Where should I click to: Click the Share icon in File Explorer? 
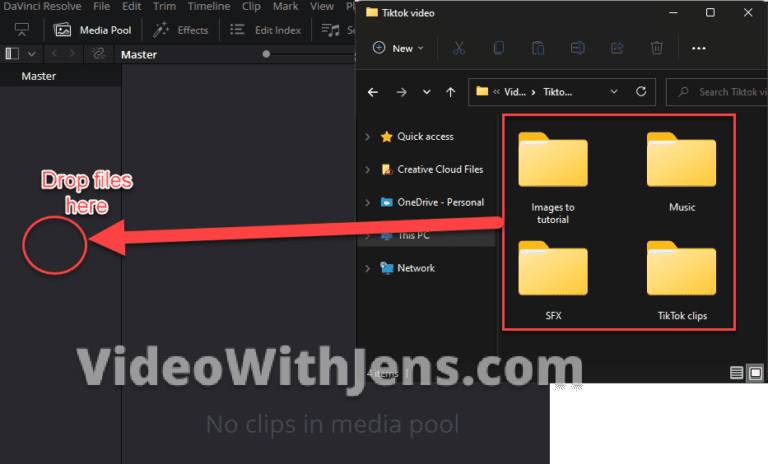(617, 48)
